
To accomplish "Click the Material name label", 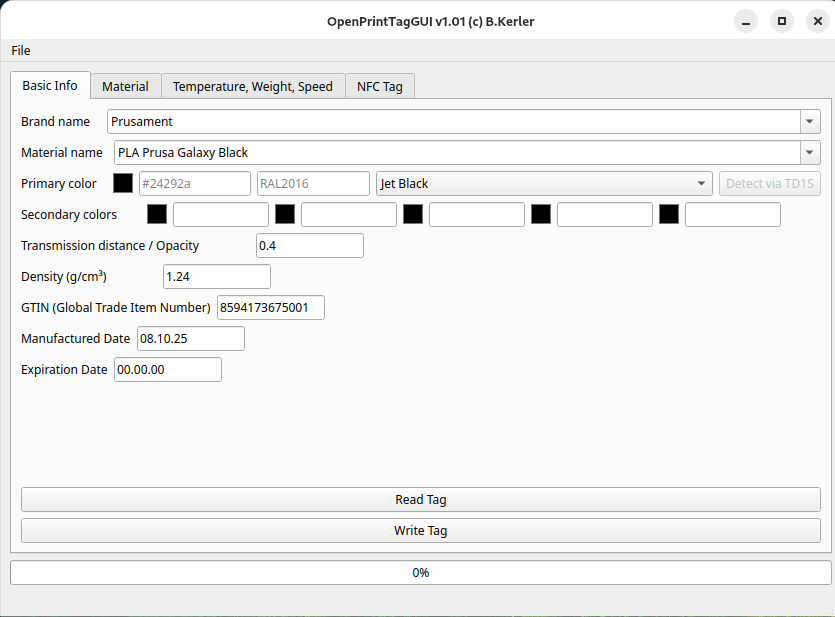I will (x=62, y=152).
